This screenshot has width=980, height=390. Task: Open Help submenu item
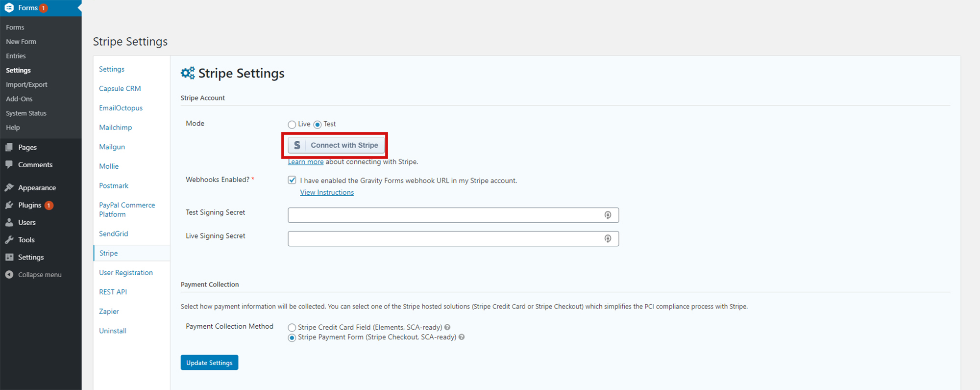pos(13,128)
